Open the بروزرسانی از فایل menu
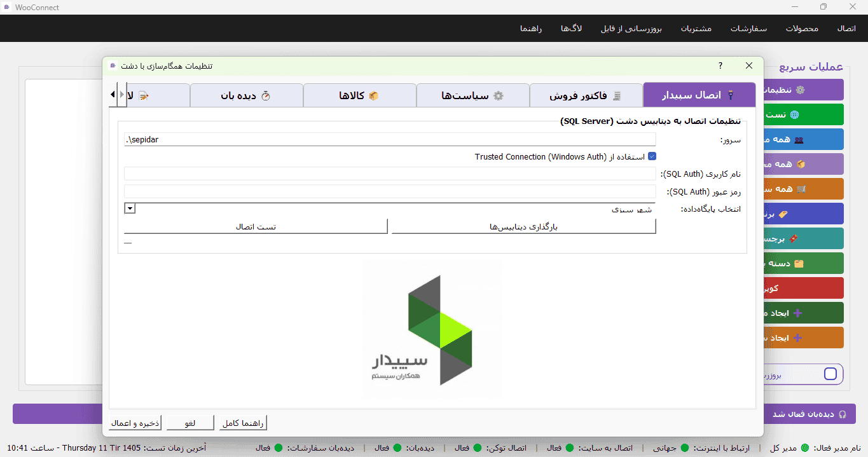The width and height of the screenshot is (868, 457). tap(631, 29)
